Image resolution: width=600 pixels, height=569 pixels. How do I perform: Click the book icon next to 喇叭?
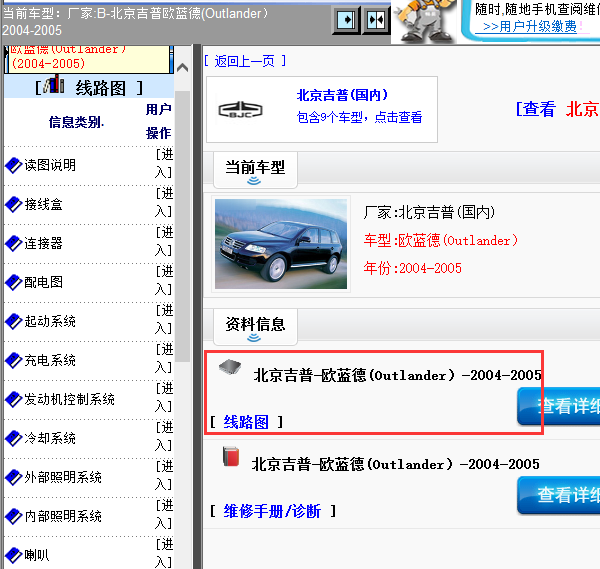[x=14, y=555]
